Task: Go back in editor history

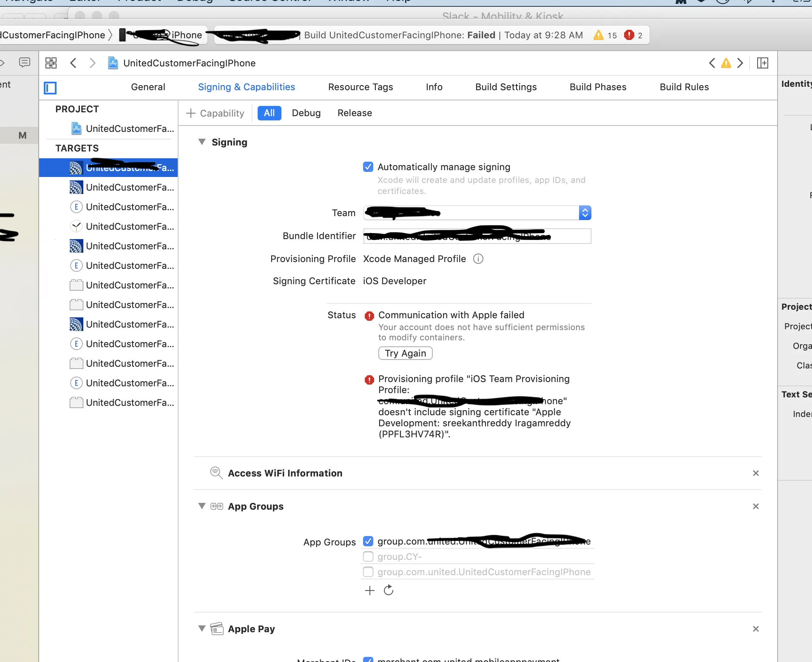Action: click(x=73, y=63)
